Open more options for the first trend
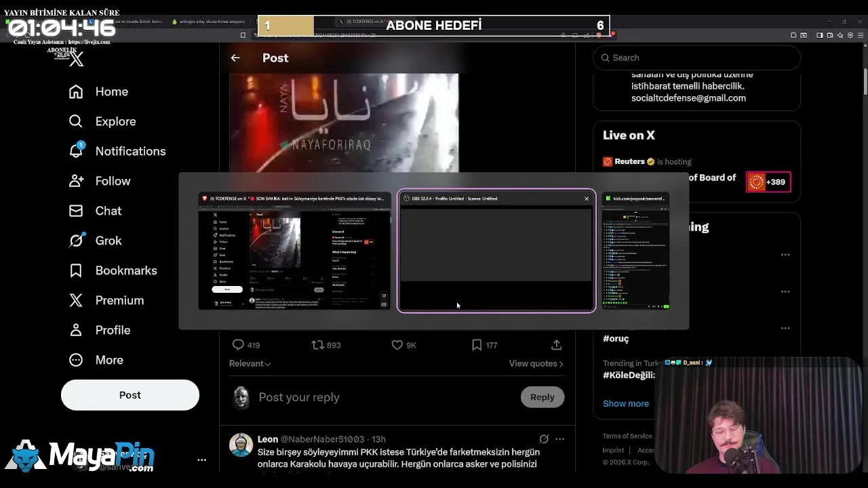The image size is (868, 488). (x=785, y=255)
